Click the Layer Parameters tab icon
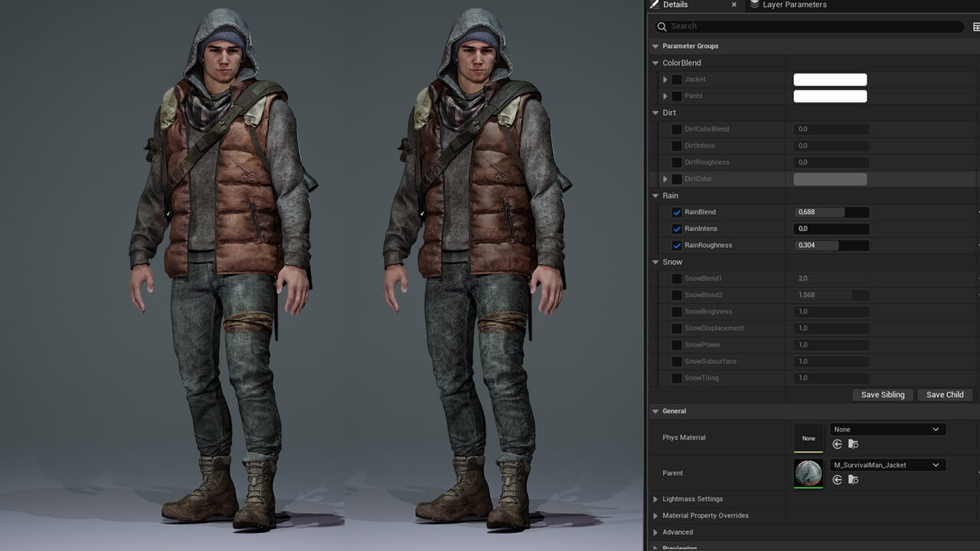The image size is (980, 551). tap(755, 5)
